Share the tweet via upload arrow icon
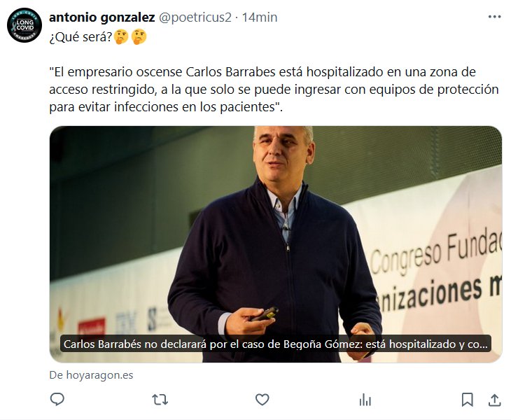This screenshot has width=511, height=420. (x=494, y=400)
